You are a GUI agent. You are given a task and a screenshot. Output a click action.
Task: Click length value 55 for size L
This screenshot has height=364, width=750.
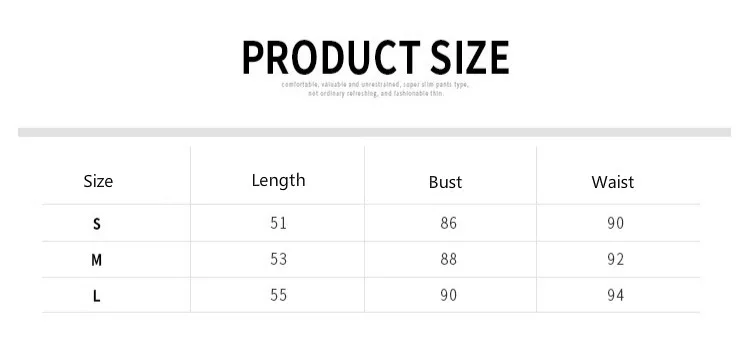click(x=278, y=295)
